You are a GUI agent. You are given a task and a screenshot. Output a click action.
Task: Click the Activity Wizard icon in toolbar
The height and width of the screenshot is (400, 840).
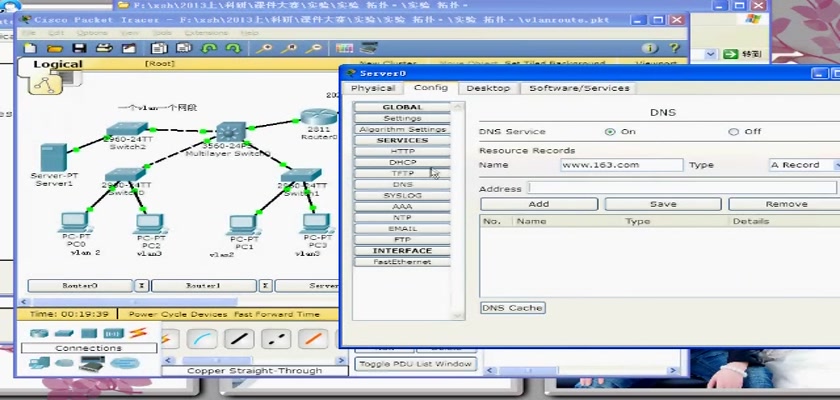click(129, 48)
